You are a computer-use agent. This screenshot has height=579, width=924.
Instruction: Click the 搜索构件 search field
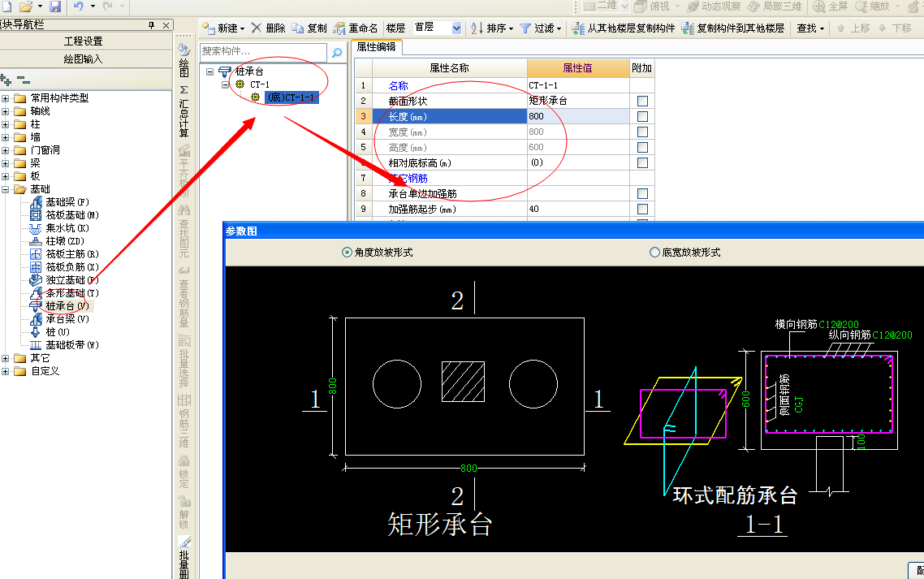click(x=263, y=51)
